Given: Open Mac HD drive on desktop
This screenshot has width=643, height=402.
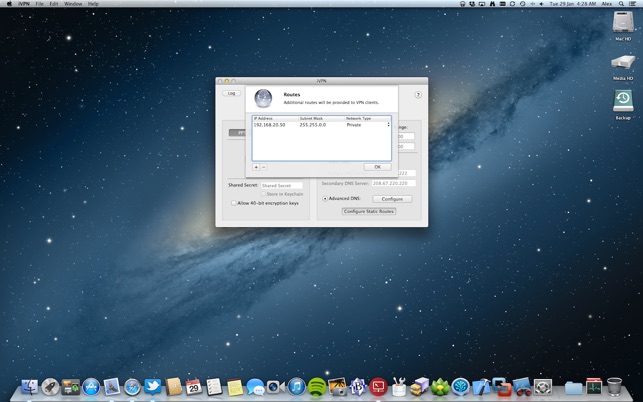Looking at the screenshot, I should pos(623,24).
